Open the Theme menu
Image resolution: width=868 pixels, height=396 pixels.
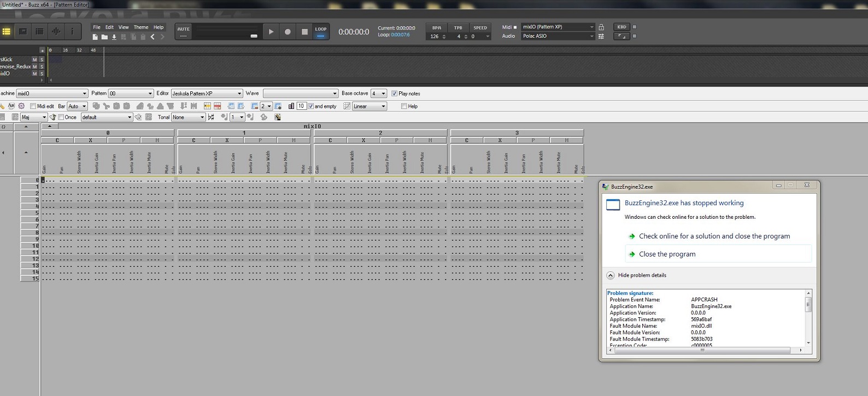pyautogui.click(x=141, y=27)
